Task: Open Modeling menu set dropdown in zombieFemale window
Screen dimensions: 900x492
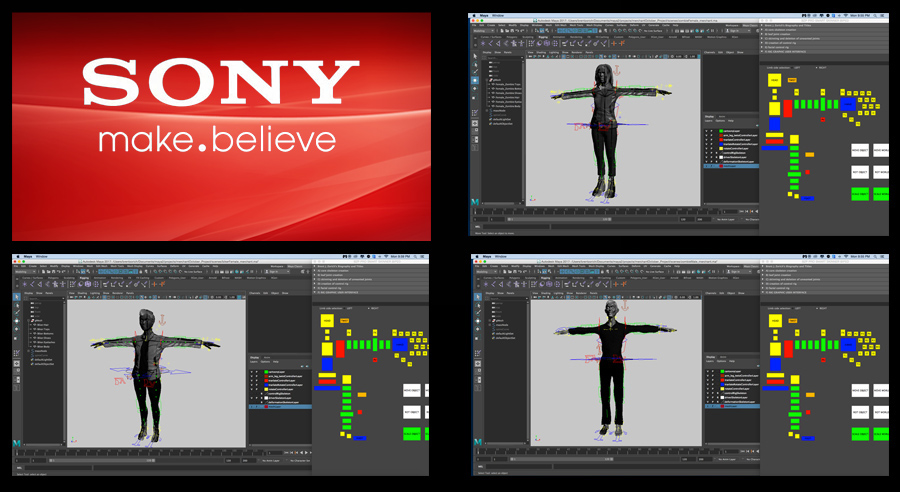Action: [x=484, y=30]
